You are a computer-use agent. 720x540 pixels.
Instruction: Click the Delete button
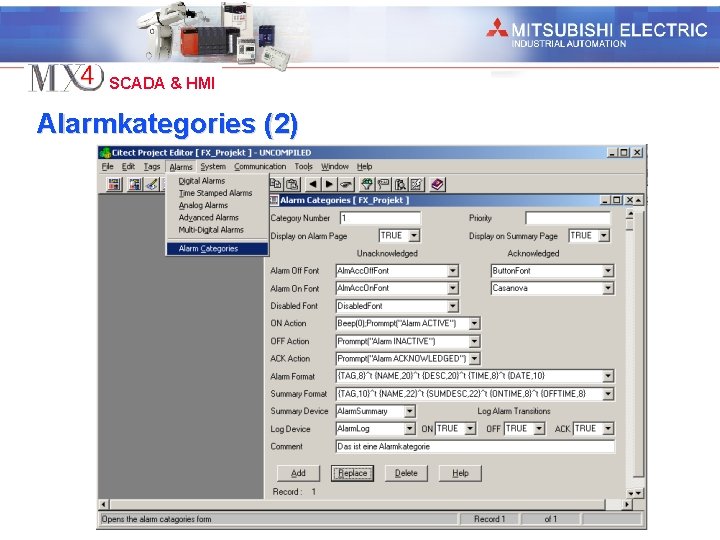click(406, 473)
